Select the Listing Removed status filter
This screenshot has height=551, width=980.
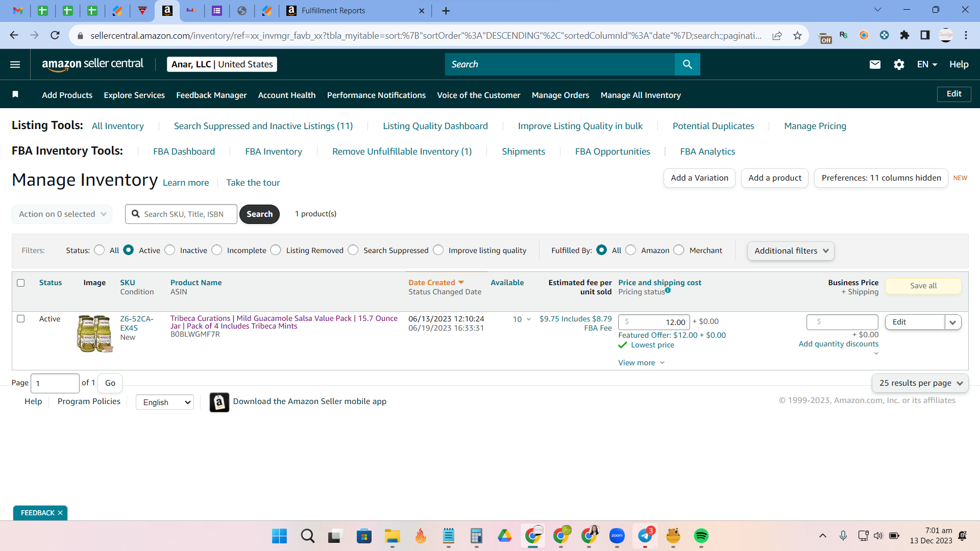[x=276, y=250]
